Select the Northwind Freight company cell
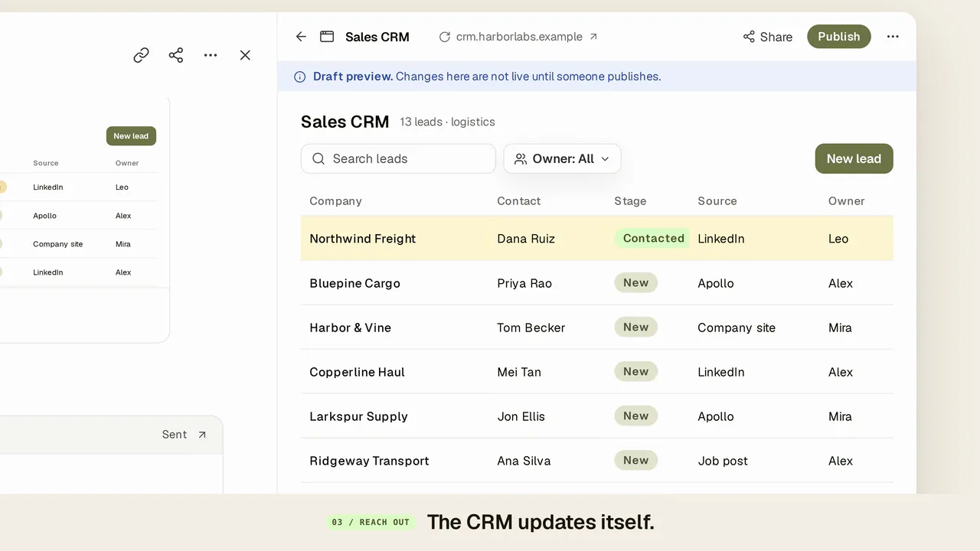Image resolution: width=980 pixels, height=551 pixels. (x=362, y=239)
